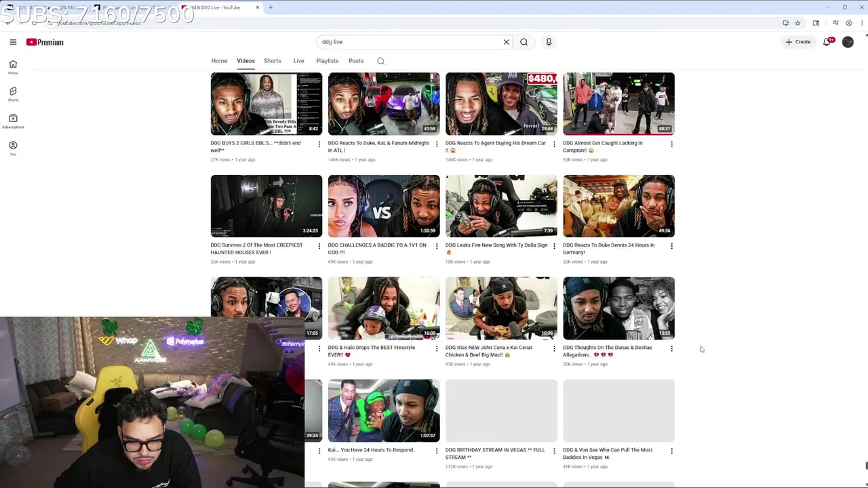
Task: Close the DDG Live YouTube browser tab
Action: pos(258,7)
